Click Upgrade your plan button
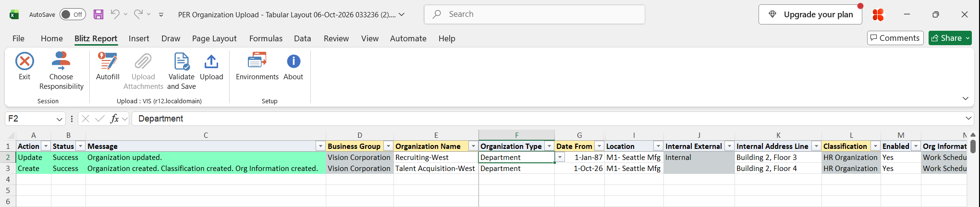Image resolution: width=980 pixels, height=207 pixels. click(x=810, y=14)
